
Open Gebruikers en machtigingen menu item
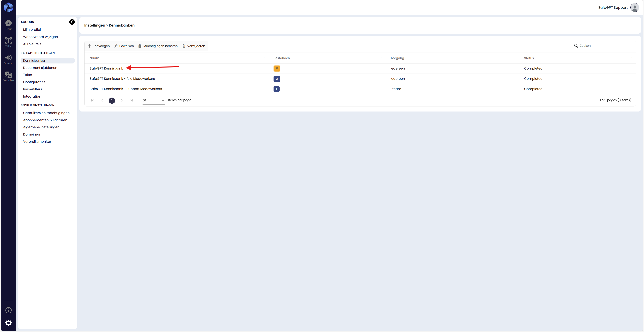click(46, 113)
